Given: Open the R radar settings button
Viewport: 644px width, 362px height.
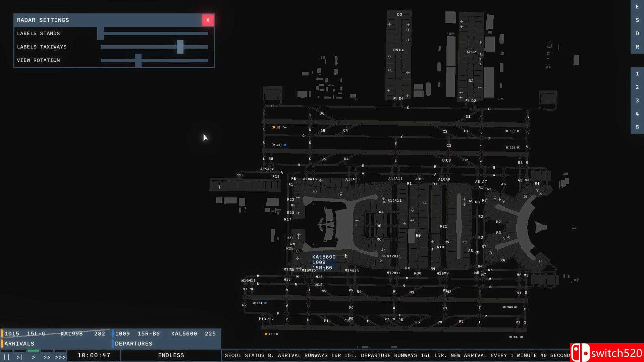Looking at the screenshot, I should pos(637,47).
